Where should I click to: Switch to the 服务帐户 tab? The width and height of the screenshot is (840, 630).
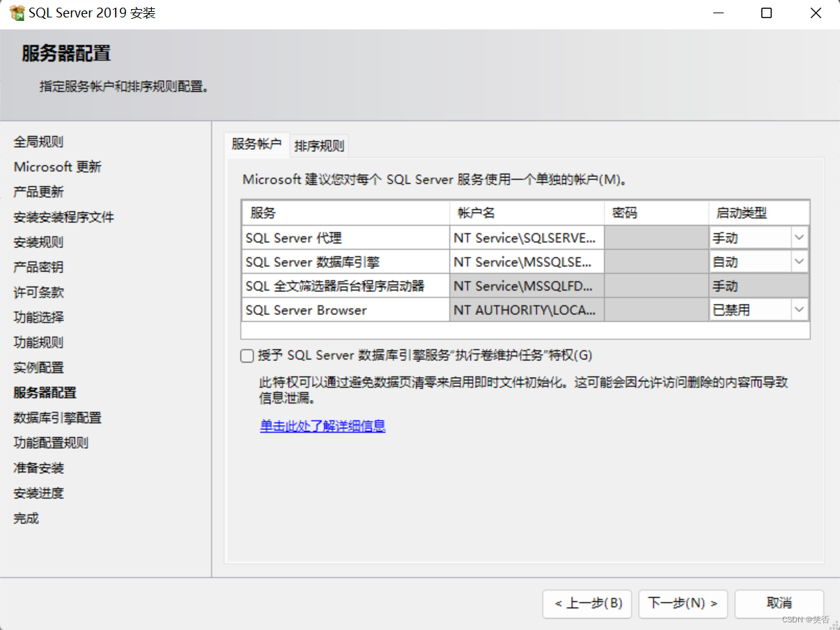pyautogui.click(x=256, y=144)
